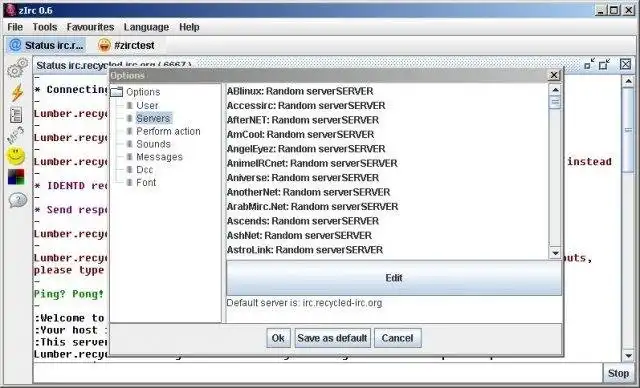The width and height of the screenshot is (640, 388).
Task: Click the Stop button
Action: [618, 373]
